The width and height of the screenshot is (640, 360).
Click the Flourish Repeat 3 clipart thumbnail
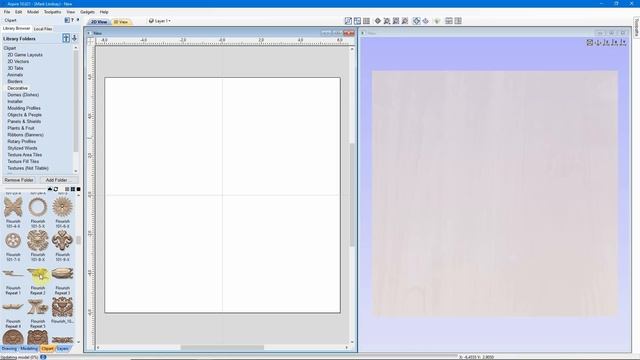tap(62, 273)
